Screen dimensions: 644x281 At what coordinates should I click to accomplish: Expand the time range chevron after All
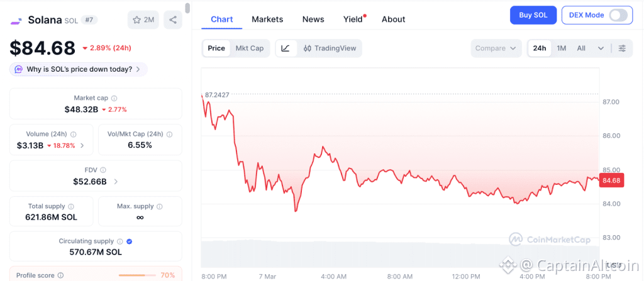[x=601, y=48]
